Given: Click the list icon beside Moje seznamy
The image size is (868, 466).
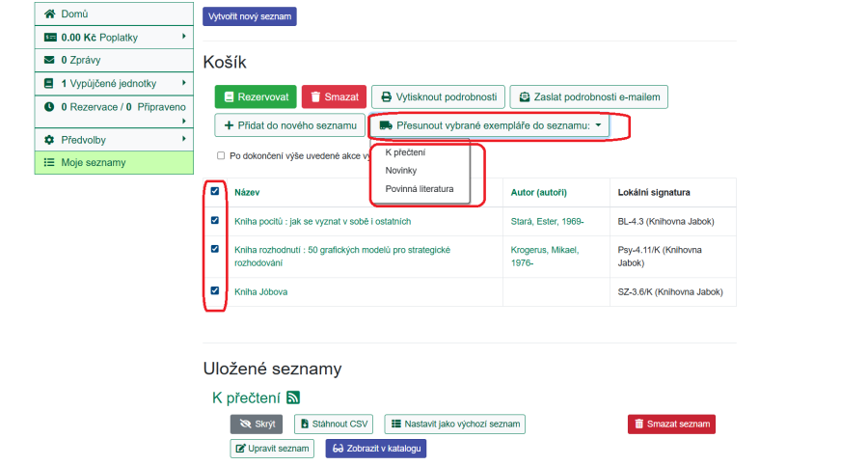Looking at the screenshot, I should (50, 163).
